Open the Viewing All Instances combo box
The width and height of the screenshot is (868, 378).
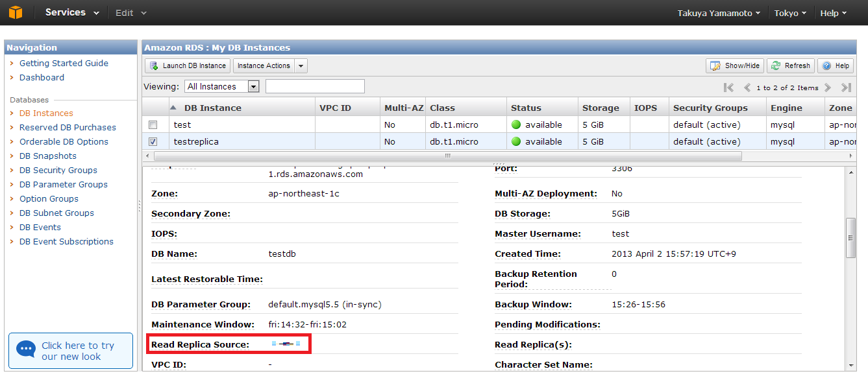(x=222, y=86)
